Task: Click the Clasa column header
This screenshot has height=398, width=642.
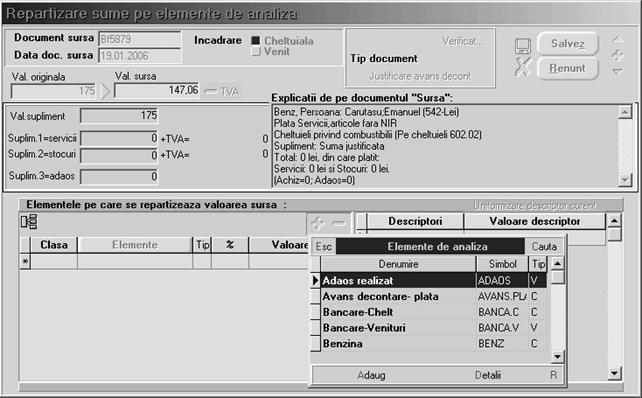Action: (x=54, y=245)
